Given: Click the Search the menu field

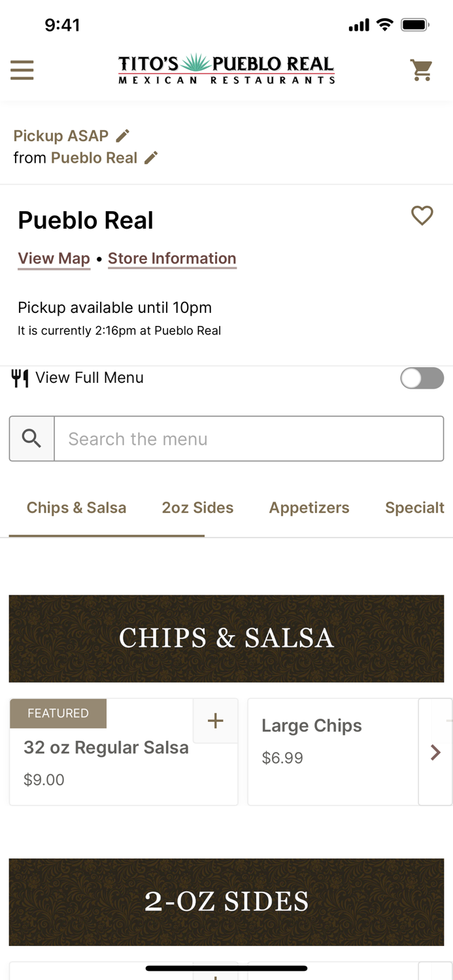Looking at the screenshot, I should point(248,438).
